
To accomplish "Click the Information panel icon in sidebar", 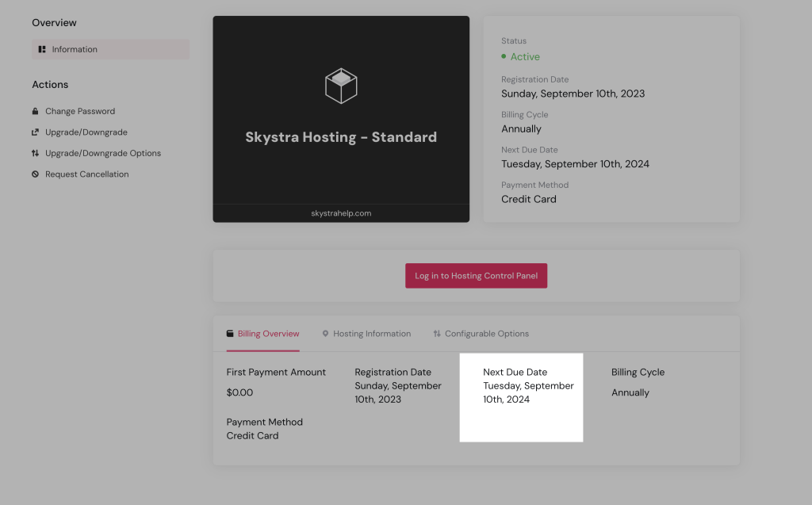I will [x=42, y=49].
